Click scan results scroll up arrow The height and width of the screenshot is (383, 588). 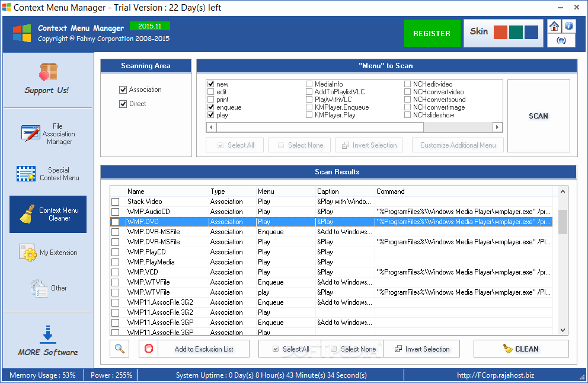(x=563, y=191)
